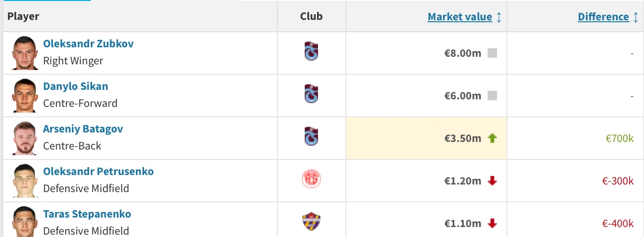This screenshot has width=644, height=237.
Task: Click sort arrows next to Market value
Action: point(499,18)
